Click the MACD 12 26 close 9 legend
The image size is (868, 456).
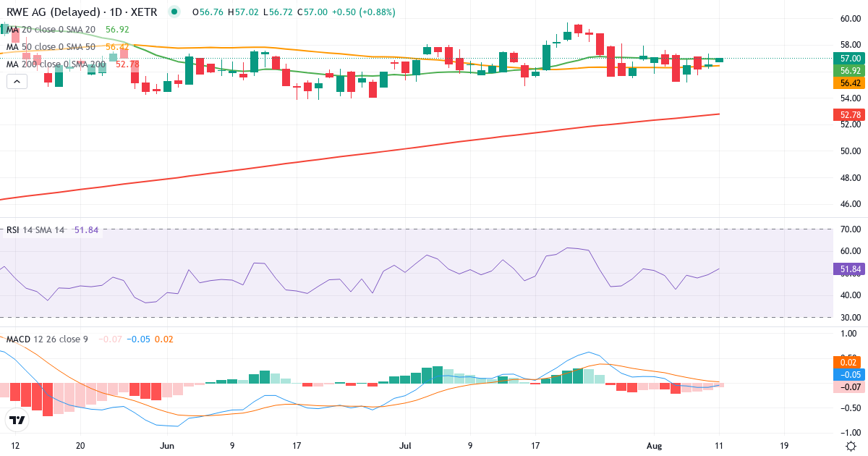pyautogui.click(x=90, y=339)
